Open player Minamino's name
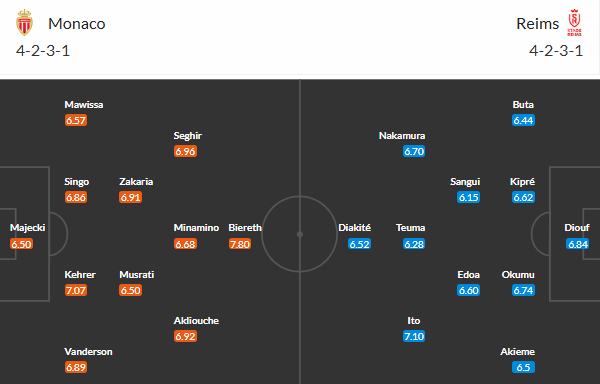Viewport: 600px width, 384px height. tap(196, 228)
